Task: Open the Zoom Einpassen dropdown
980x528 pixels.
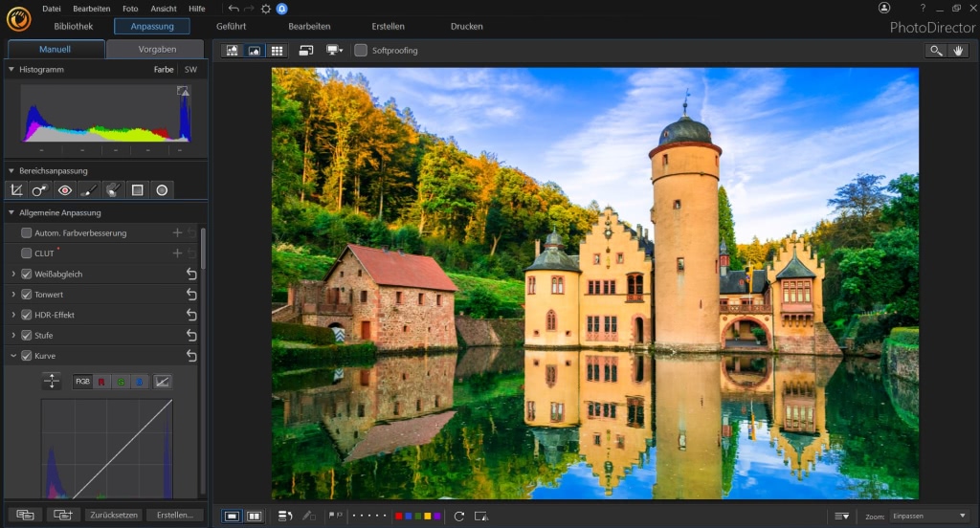Action: tap(928, 517)
